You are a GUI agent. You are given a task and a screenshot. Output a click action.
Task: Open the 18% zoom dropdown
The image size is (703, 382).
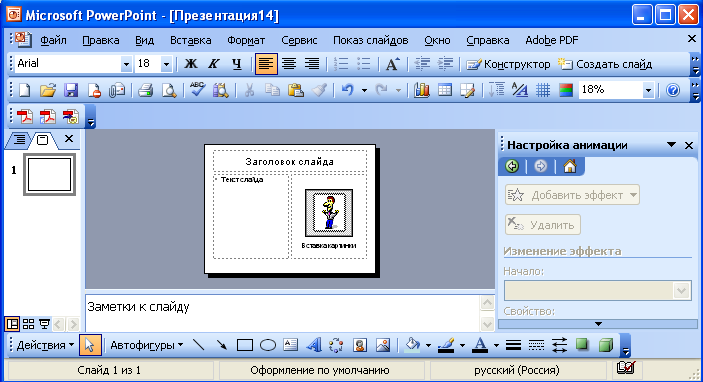[x=648, y=90]
